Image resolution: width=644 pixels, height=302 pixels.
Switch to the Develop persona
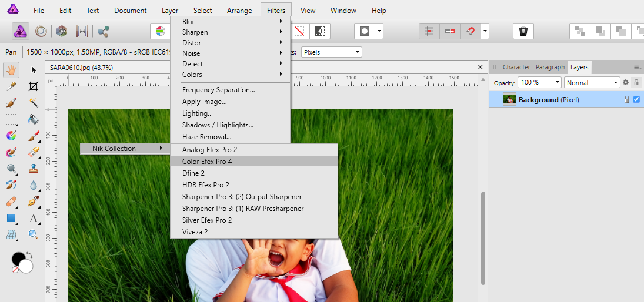point(62,31)
